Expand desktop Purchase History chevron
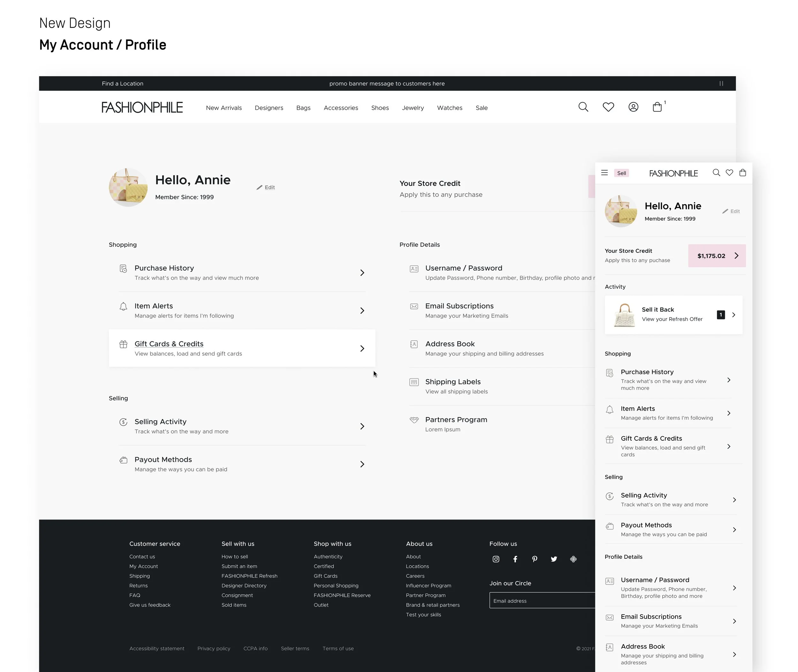Image resolution: width=798 pixels, height=672 pixels. (362, 273)
